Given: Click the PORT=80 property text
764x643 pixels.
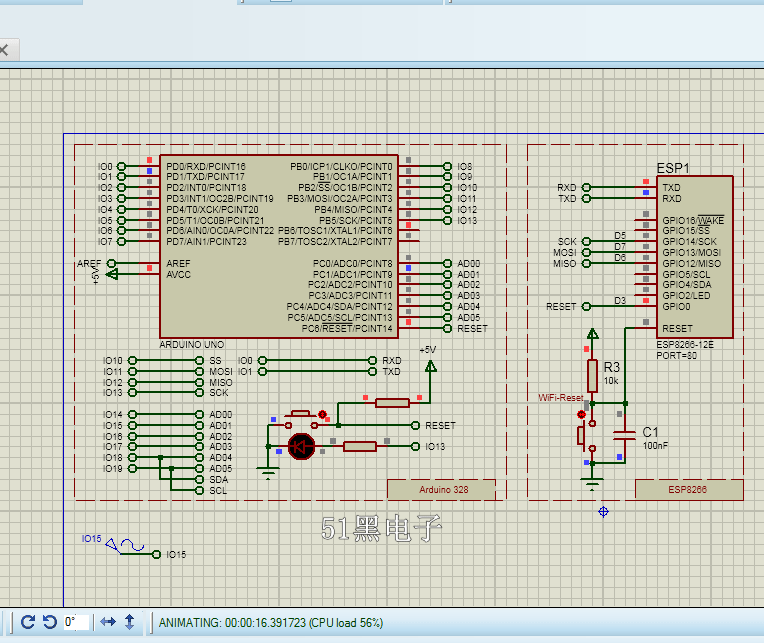Looking at the screenshot, I should click(676, 356).
